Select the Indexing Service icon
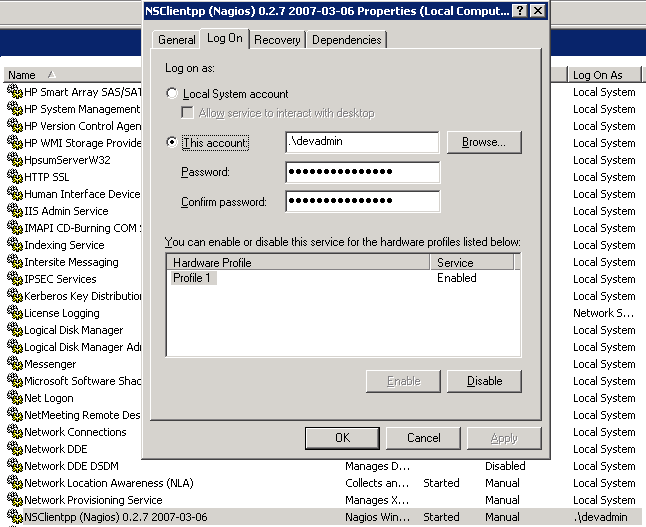The width and height of the screenshot is (646, 527). 14,245
